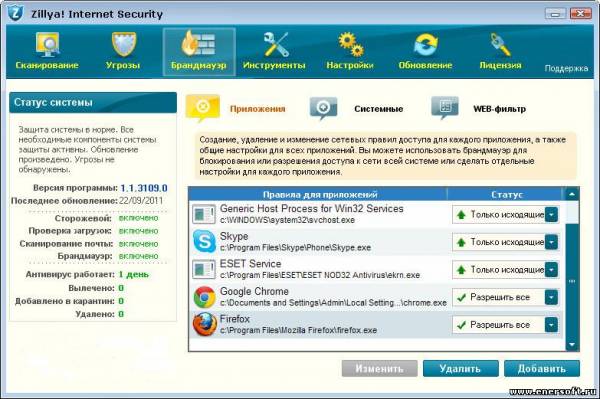Image resolution: width=600 pixels, height=399 pixels.
Task: Click the Добавить button
Action: pos(542,369)
